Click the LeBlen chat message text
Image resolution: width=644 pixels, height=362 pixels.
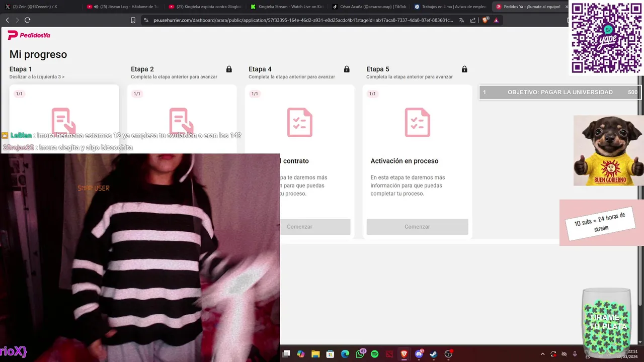point(140,135)
